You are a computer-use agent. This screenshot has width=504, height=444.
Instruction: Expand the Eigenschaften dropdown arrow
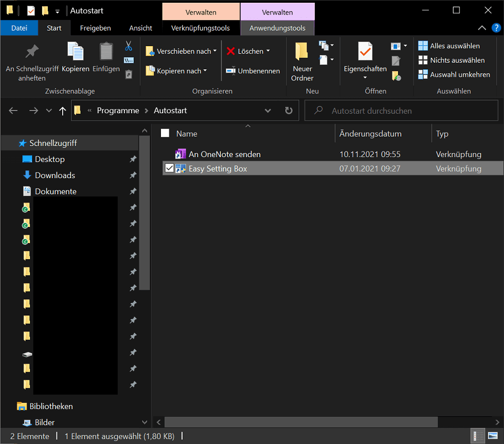(365, 78)
